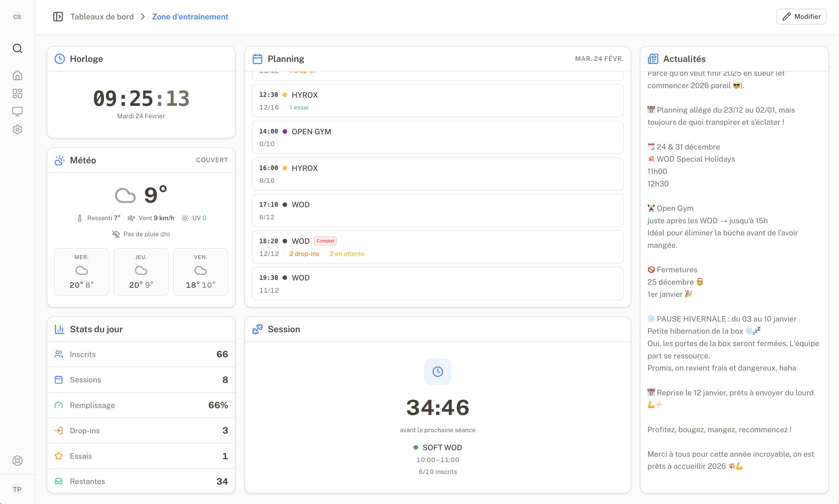Click the Remplissage 66% progress row
Screen dimensions: 839x504
(141, 405)
